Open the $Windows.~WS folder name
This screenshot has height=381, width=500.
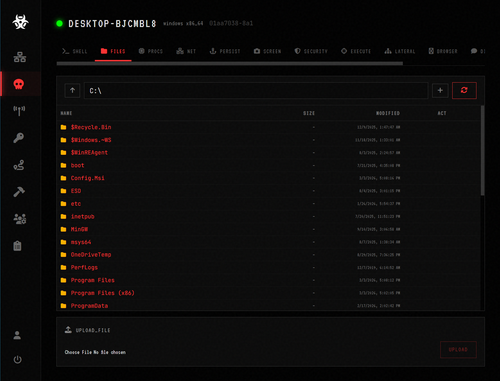91,140
